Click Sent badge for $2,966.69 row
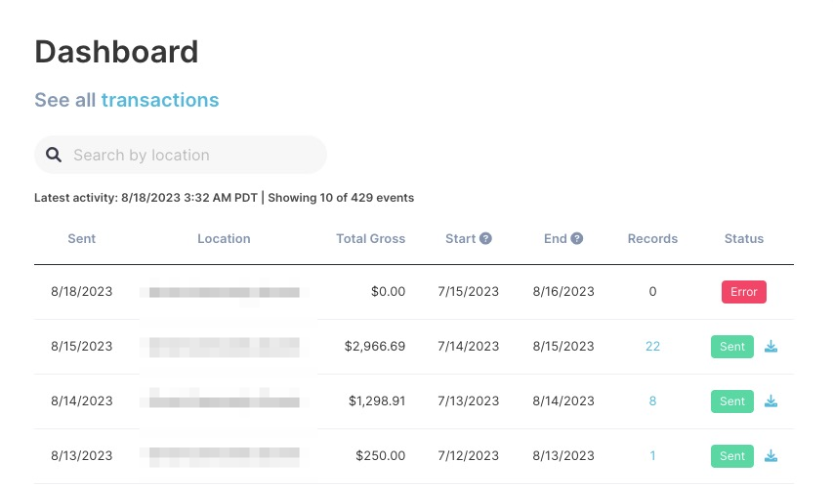The image size is (833, 486). [732, 347]
